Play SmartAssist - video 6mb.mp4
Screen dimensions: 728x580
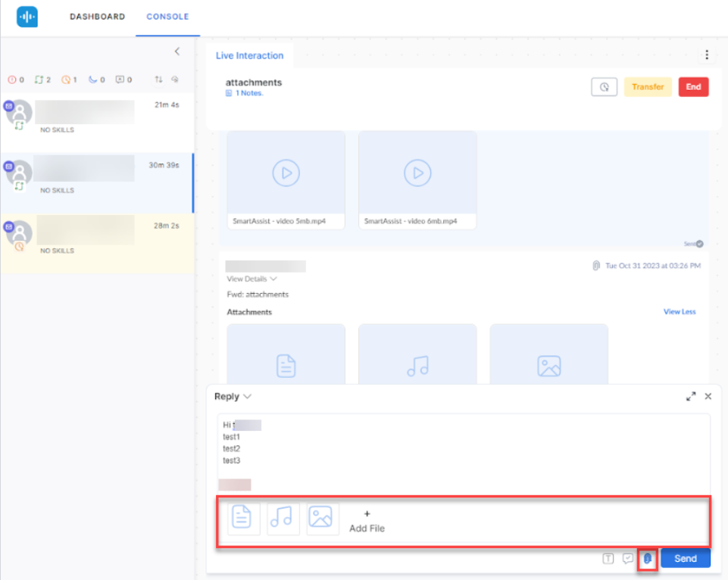coord(417,173)
